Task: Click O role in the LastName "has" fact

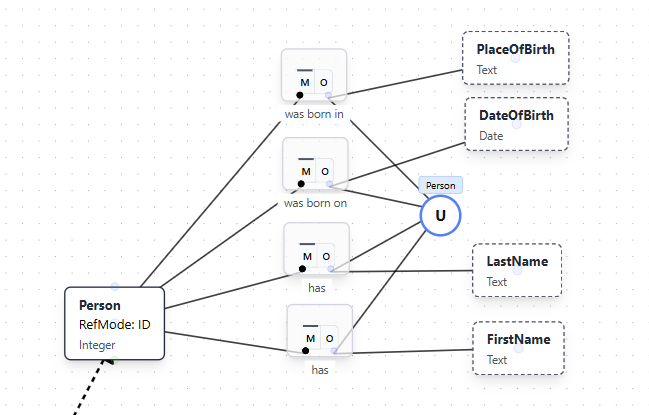Action: pos(327,256)
